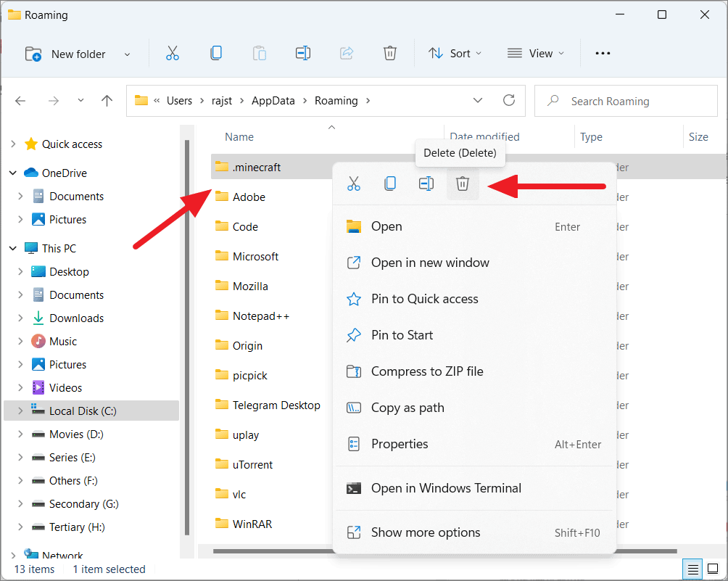This screenshot has height=581, width=728.
Task: Choose Open in new window from context menu
Action: tap(430, 263)
